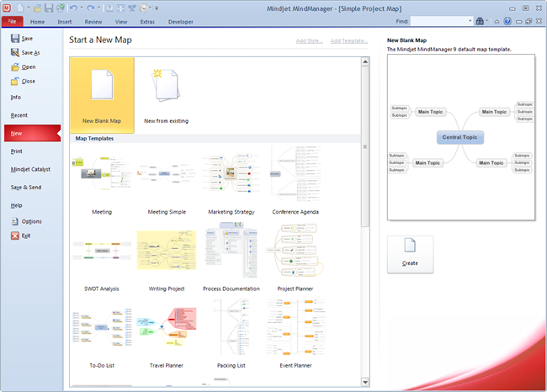Click the floppy disk save icon in quick access toolbar
The height and width of the screenshot is (392, 547).
(x=49, y=8)
